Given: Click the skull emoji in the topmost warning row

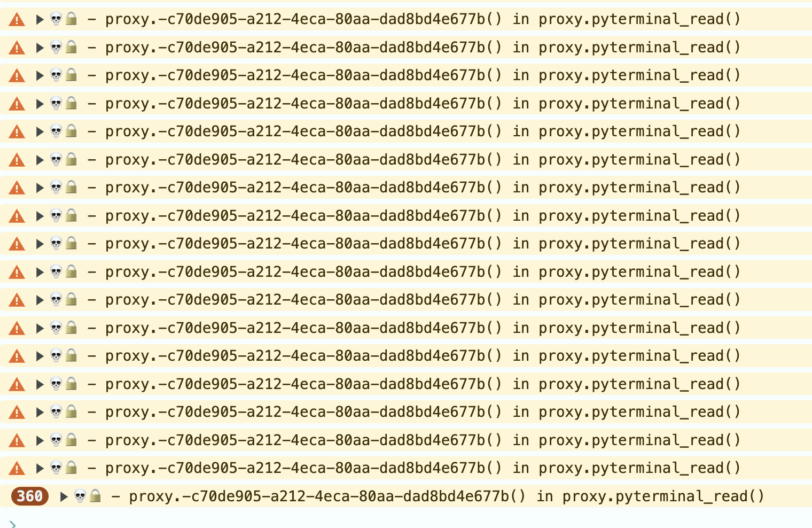Looking at the screenshot, I should coord(56,19).
